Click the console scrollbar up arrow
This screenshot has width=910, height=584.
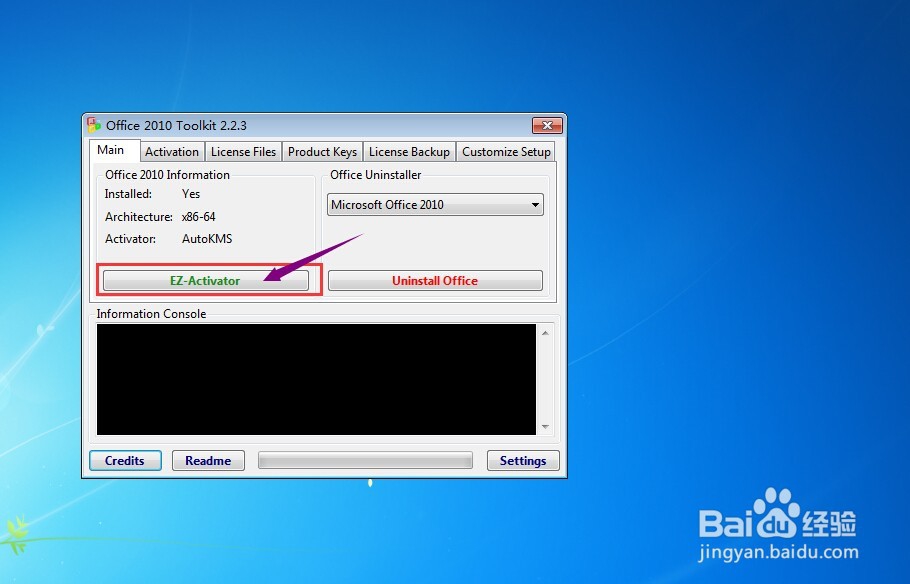(x=546, y=333)
